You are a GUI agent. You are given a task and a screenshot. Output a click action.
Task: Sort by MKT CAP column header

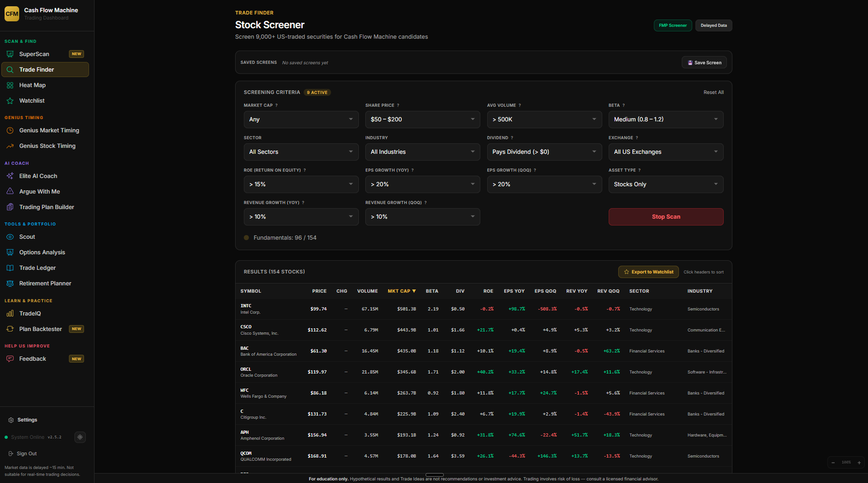click(401, 291)
